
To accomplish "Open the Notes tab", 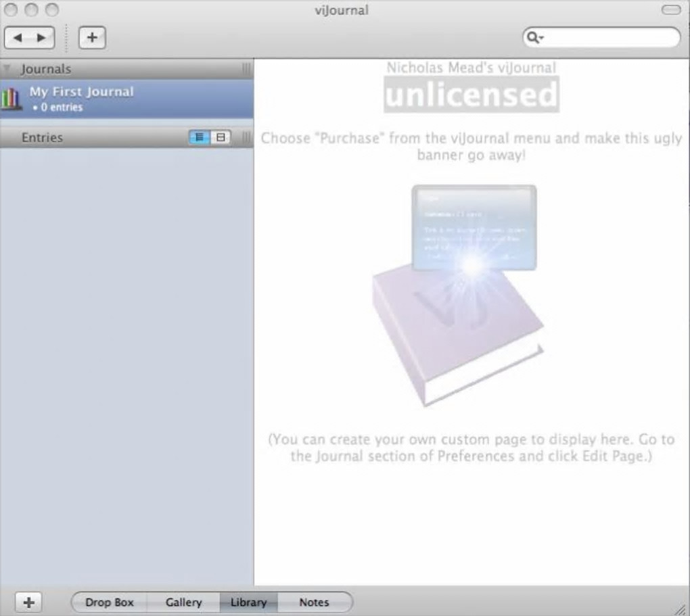I will 314,602.
